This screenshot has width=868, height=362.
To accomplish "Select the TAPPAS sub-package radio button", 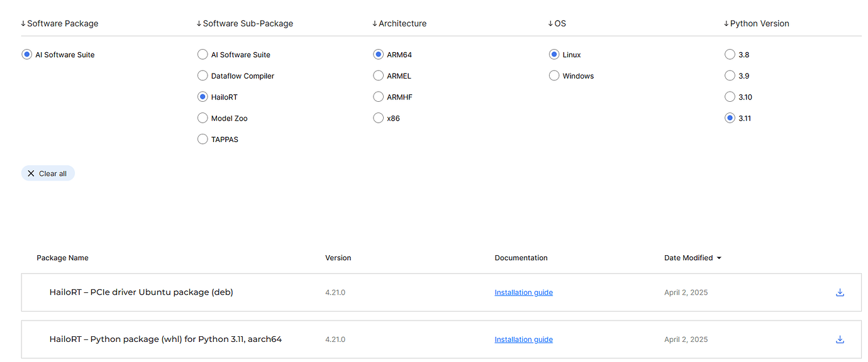I will tap(203, 140).
